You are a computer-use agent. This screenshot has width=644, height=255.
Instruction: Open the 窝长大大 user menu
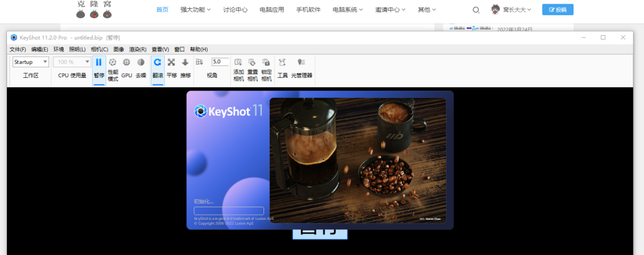coord(517,9)
